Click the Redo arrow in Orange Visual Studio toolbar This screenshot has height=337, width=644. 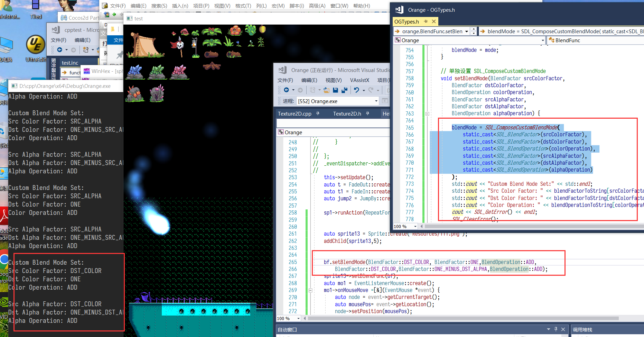371,90
